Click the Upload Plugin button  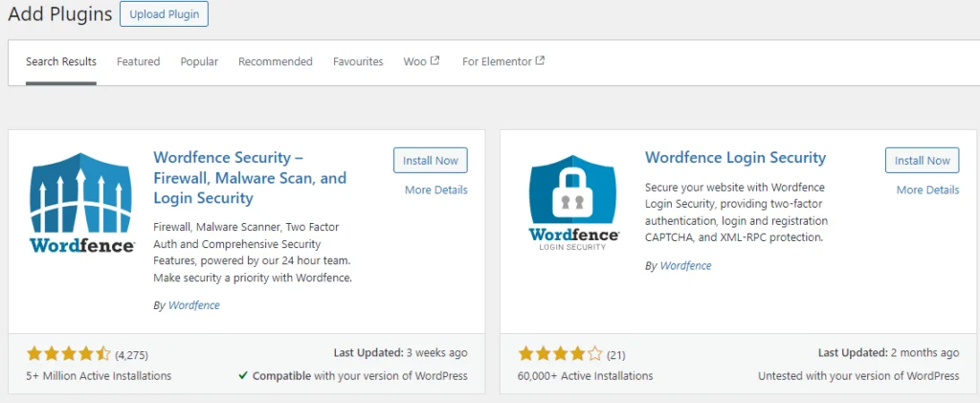(x=164, y=14)
